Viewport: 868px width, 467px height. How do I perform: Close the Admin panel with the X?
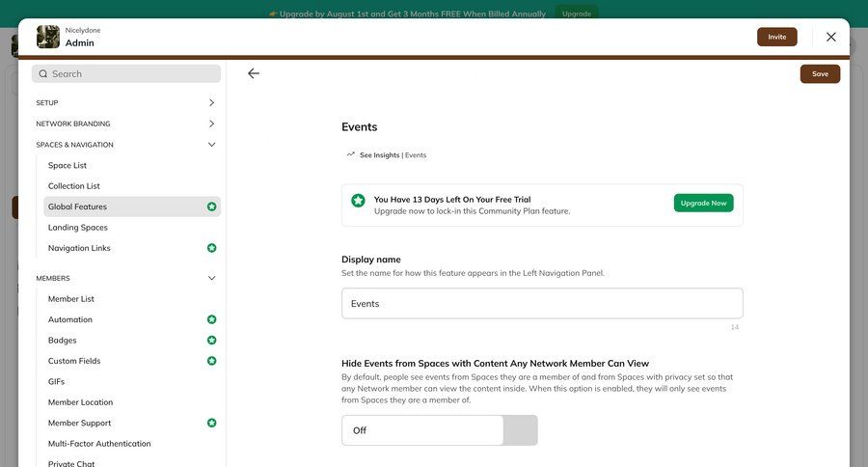tap(831, 37)
